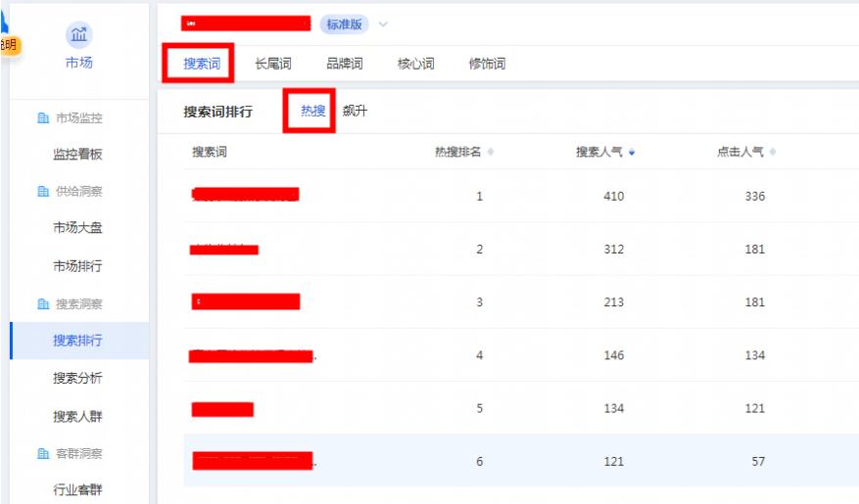Screen dimensions: 859x504
Task: Open 市场排行 in the sidebar
Action: click(77, 266)
